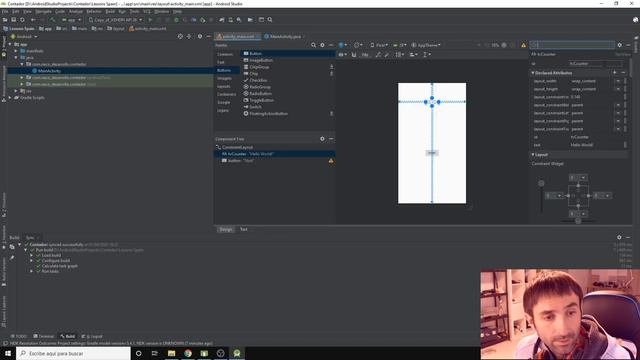640x360 pixels.
Task: Switch to the Text tab below the editor
Action: [244, 229]
